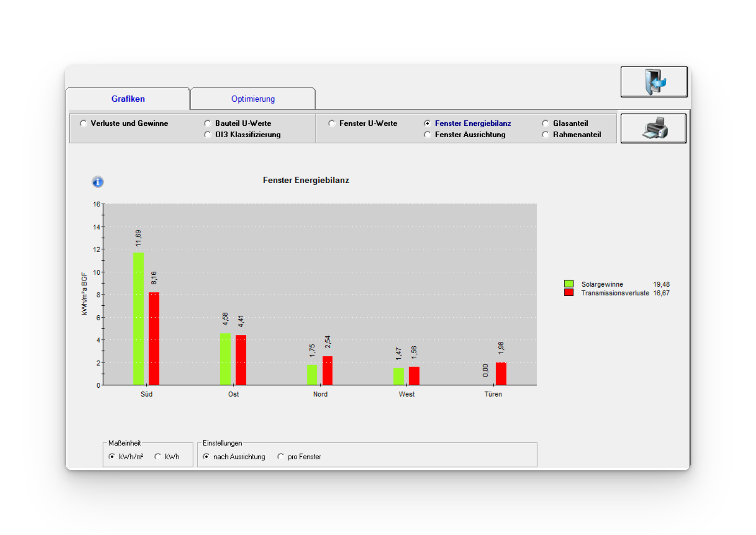Select Verluste und Gewinne radio option
Viewport: 756px width, 535px height.
[83, 123]
